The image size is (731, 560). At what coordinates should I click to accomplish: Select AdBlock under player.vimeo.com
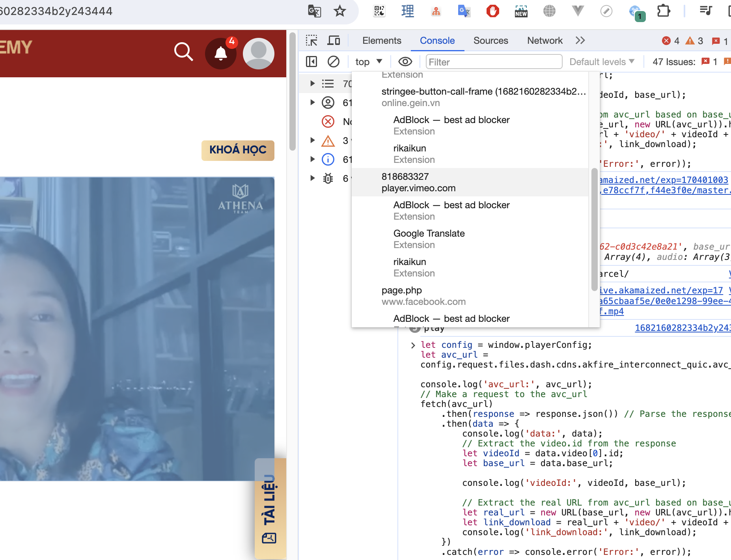tap(470, 211)
